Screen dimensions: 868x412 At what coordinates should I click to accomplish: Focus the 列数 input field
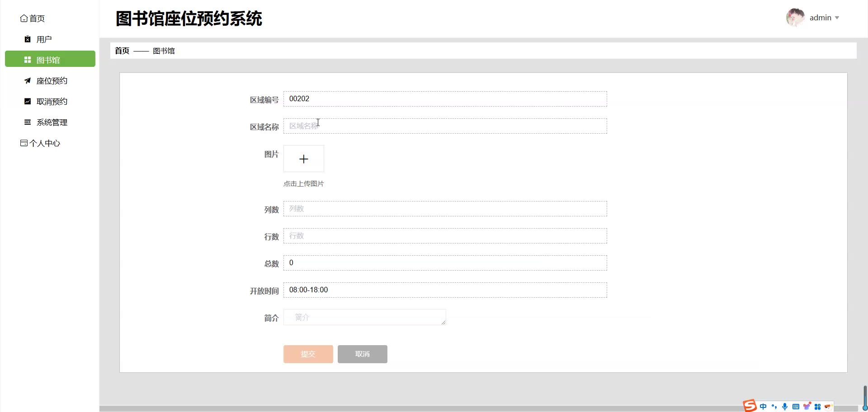445,209
